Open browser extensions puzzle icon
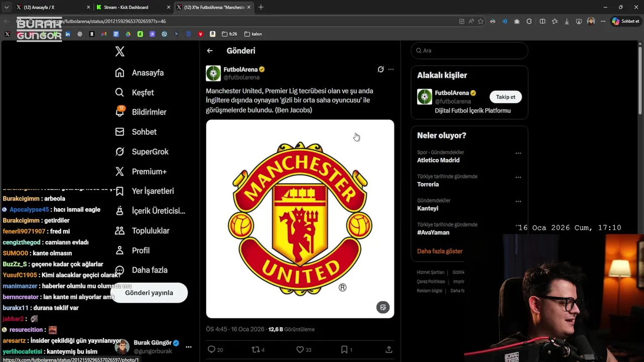Image resolution: width=644 pixels, height=362 pixels. coord(529,21)
